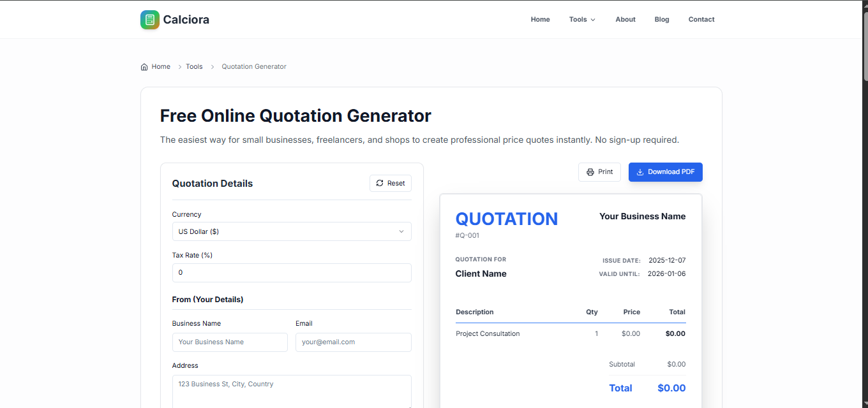Click the Tax Rate percentage field
Screen dimensions: 868x408
pyautogui.click(x=292, y=272)
